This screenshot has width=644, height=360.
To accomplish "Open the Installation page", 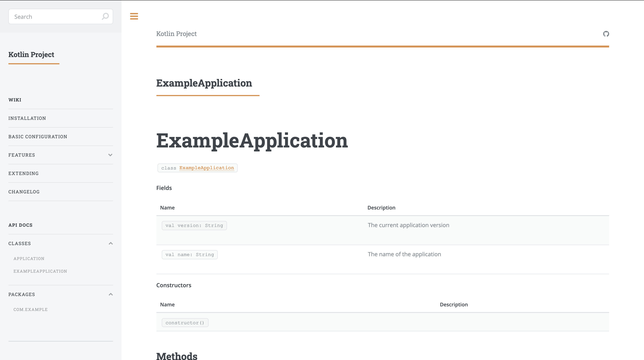I will click(x=27, y=118).
